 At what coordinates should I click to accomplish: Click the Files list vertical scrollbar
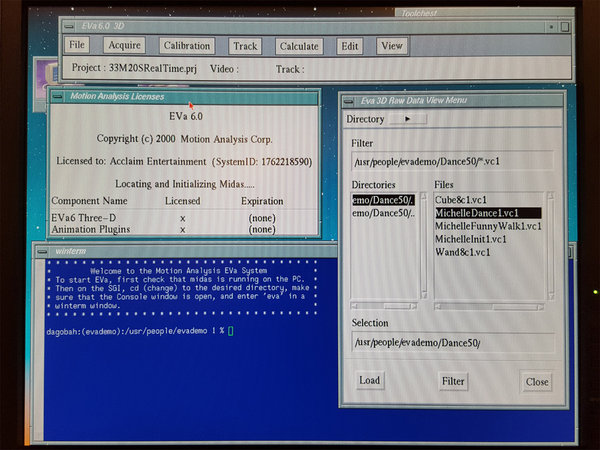click(x=551, y=246)
